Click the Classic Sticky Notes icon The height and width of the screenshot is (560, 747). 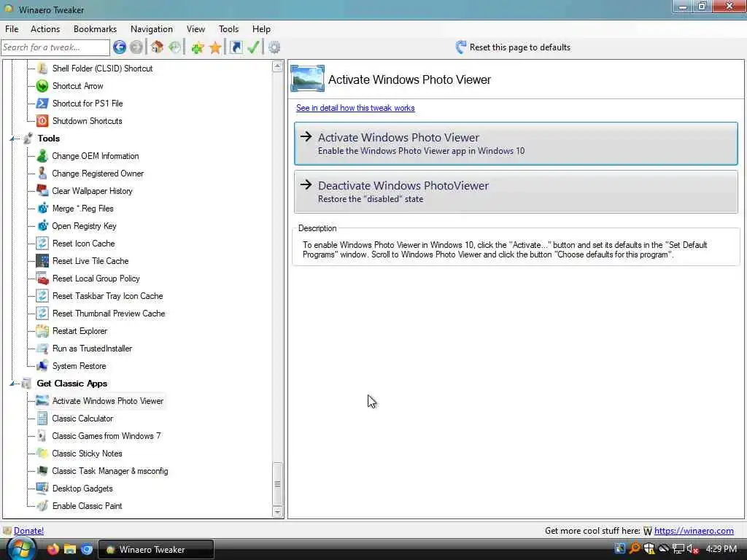pyautogui.click(x=42, y=454)
